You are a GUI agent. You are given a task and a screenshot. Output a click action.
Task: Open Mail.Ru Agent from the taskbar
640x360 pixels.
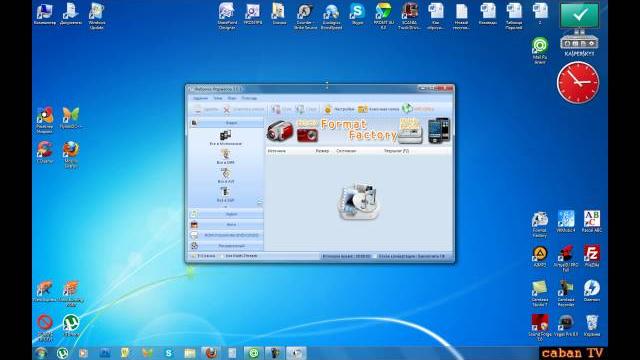[x=253, y=353]
